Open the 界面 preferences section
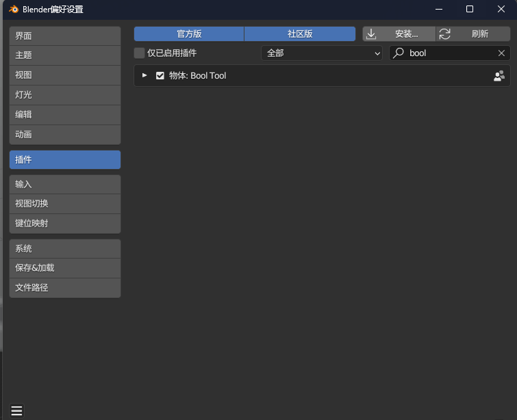Screen dimensions: 517x420 click(x=65, y=36)
